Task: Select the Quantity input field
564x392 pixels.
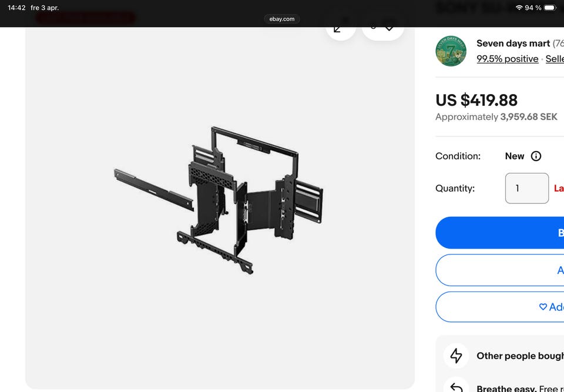Action: [526, 188]
